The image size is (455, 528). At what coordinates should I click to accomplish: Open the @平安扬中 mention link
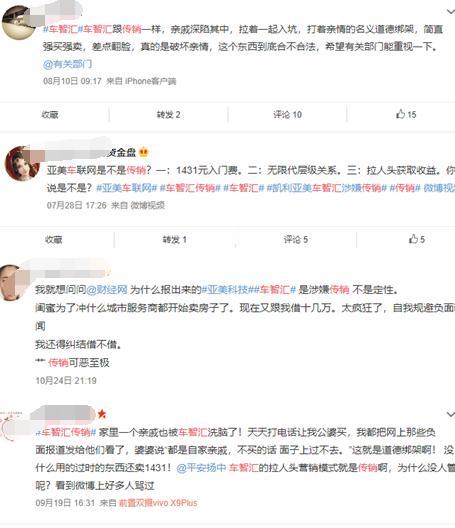pyautogui.click(x=201, y=468)
